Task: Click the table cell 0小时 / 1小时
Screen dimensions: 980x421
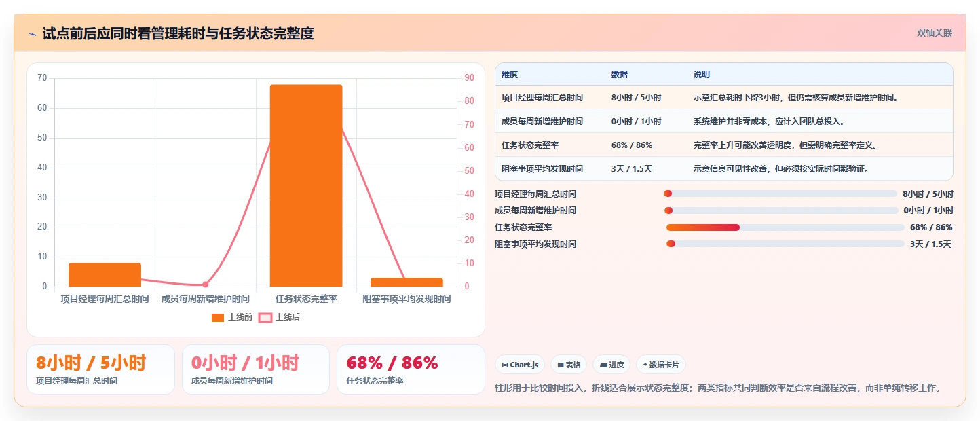Action: 636,122
